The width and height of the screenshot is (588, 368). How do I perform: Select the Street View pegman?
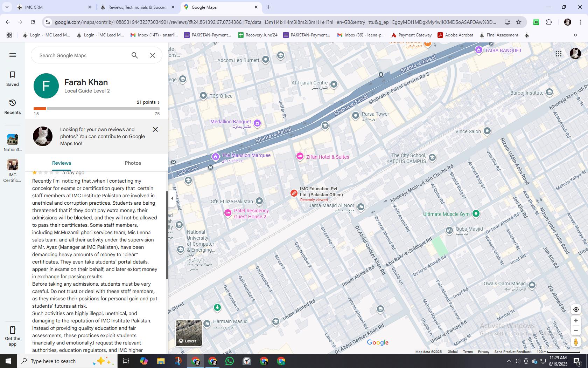coord(576,342)
